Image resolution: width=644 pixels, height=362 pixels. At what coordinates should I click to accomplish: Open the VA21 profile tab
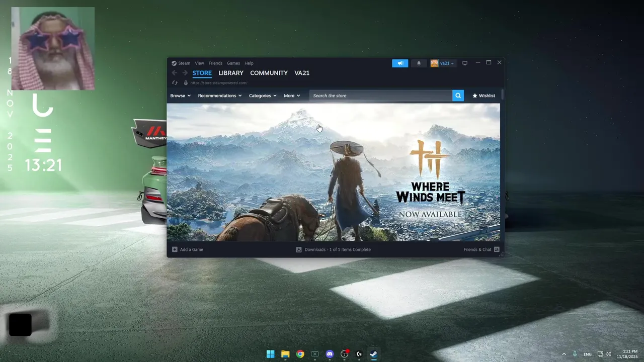coord(302,73)
